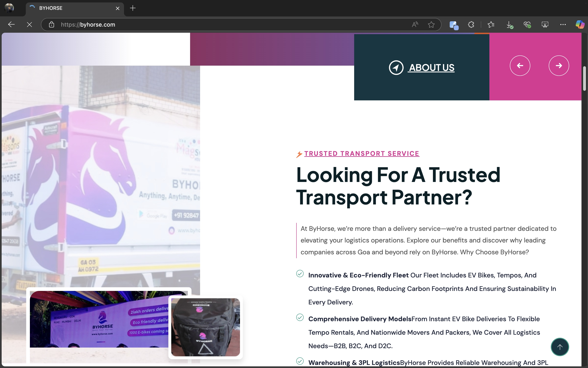The image size is (588, 368).
Task: Add page to favorites star
Action: (431, 24)
